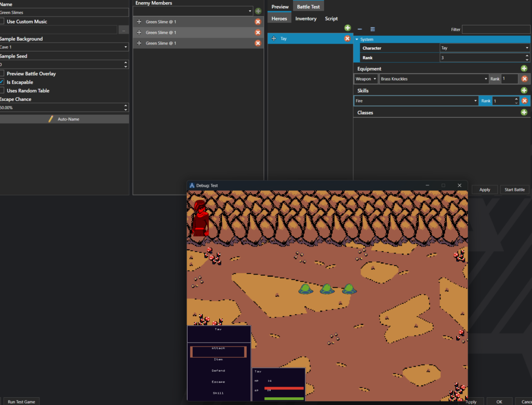Switch to the Preview tab
The height and width of the screenshot is (405, 532).
[280, 7]
